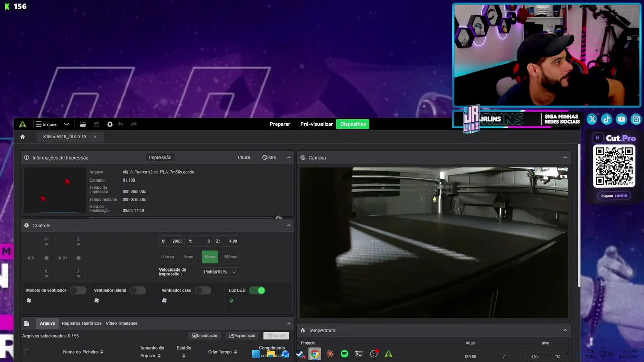This screenshot has width=644, height=362.
Task: Open Spotify from the taskbar
Action: (x=344, y=354)
